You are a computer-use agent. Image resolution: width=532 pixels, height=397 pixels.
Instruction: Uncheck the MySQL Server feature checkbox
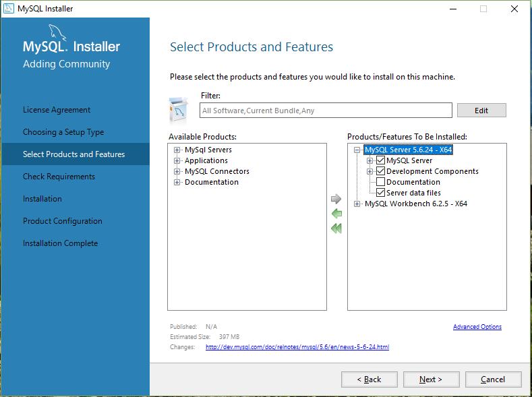tap(381, 161)
